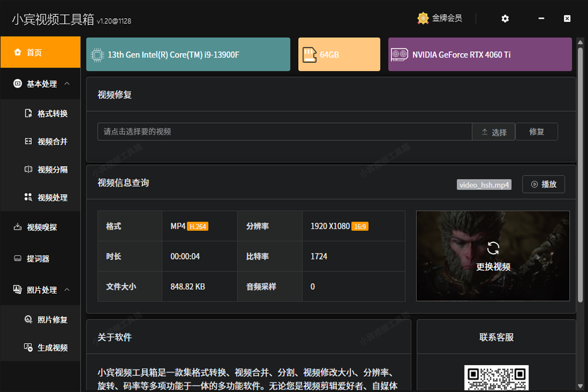The height and width of the screenshot is (392, 588).
Task: Click the 修复 repair button
Action: (x=536, y=132)
